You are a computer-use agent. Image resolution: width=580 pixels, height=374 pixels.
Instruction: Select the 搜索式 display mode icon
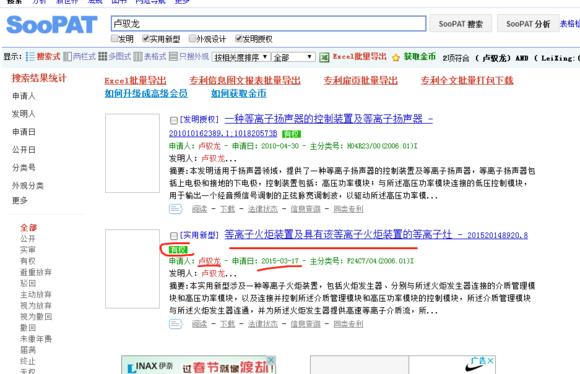click(x=30, y=57)
